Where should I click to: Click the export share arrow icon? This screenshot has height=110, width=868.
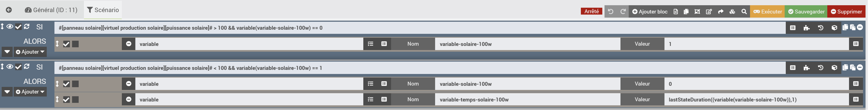point(721,12)
